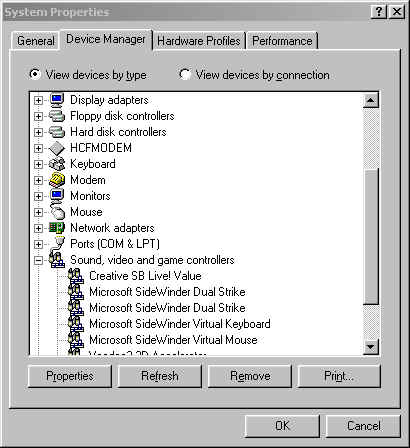This screenshot has height=448, width=410.
Task: Select View devices by type radio button
Action: click(x=35, y=74)
